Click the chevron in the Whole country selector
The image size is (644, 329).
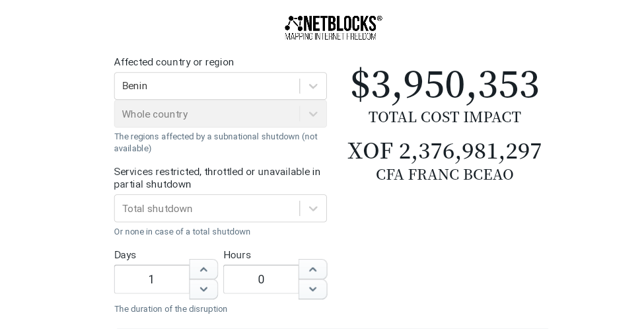point(313,114)
